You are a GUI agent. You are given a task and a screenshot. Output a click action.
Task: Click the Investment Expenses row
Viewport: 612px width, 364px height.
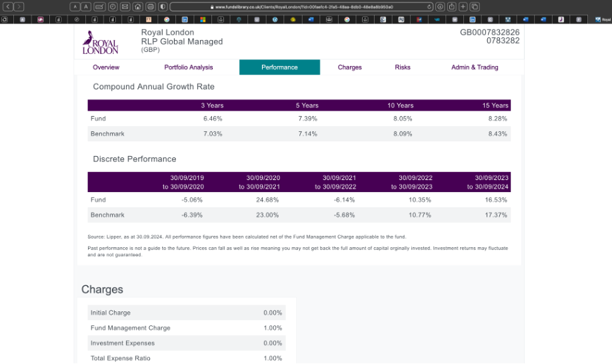click(x=187, y=343)
